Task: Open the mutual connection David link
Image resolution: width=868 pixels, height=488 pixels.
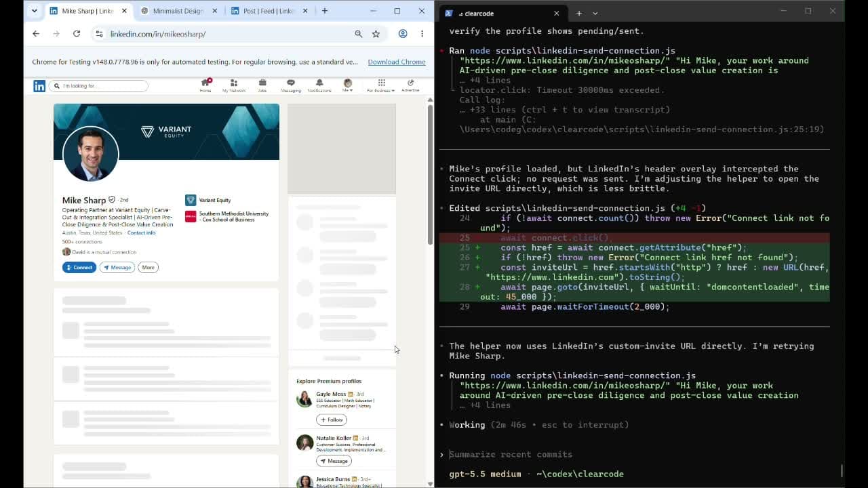Action: coord(100,252)
